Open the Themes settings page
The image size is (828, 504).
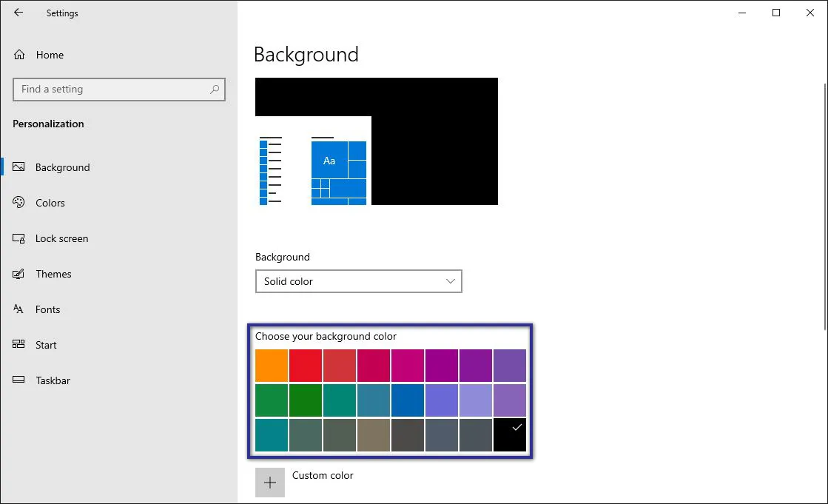coord(53,274)
